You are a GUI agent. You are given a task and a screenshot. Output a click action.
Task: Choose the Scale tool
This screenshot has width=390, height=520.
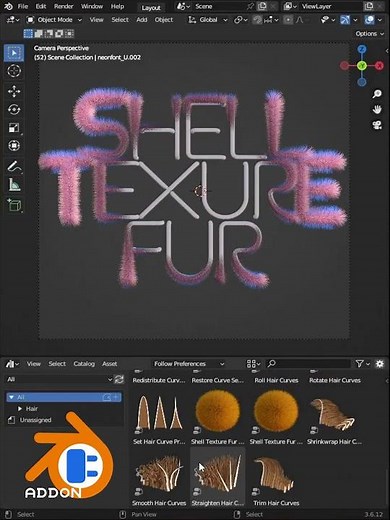tap(14, 128)
